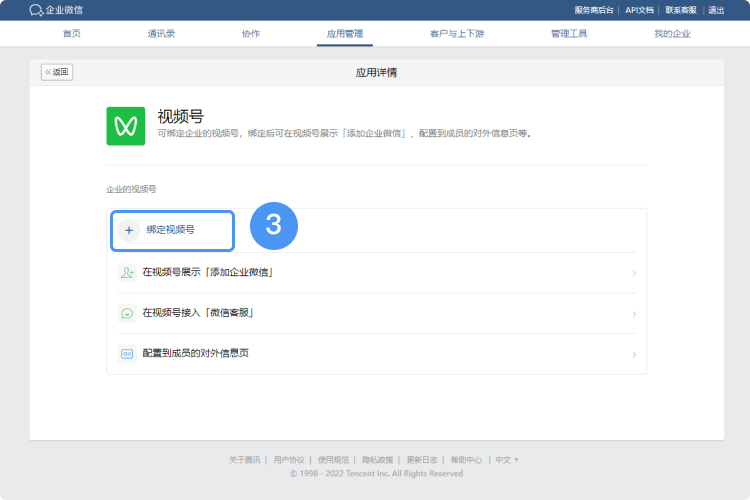Open the 中文 language dropdown in footer
The width and height of the screenshot is (750, 500).
[x=507, y=460]
